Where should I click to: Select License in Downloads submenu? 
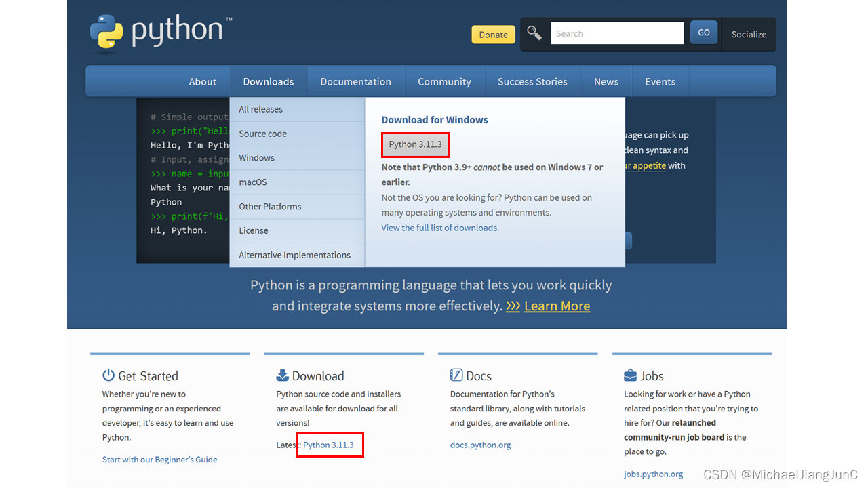point(297,231)
